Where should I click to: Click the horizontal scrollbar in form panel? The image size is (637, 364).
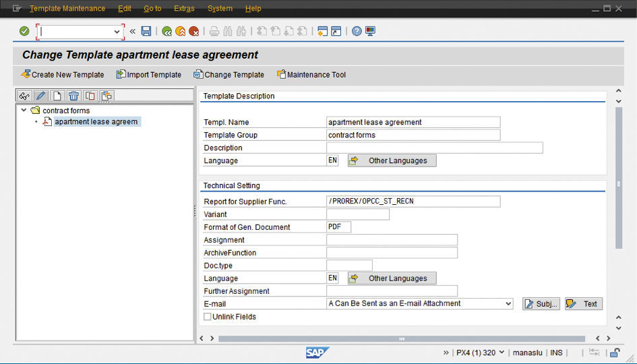click(x=402, y=338)
